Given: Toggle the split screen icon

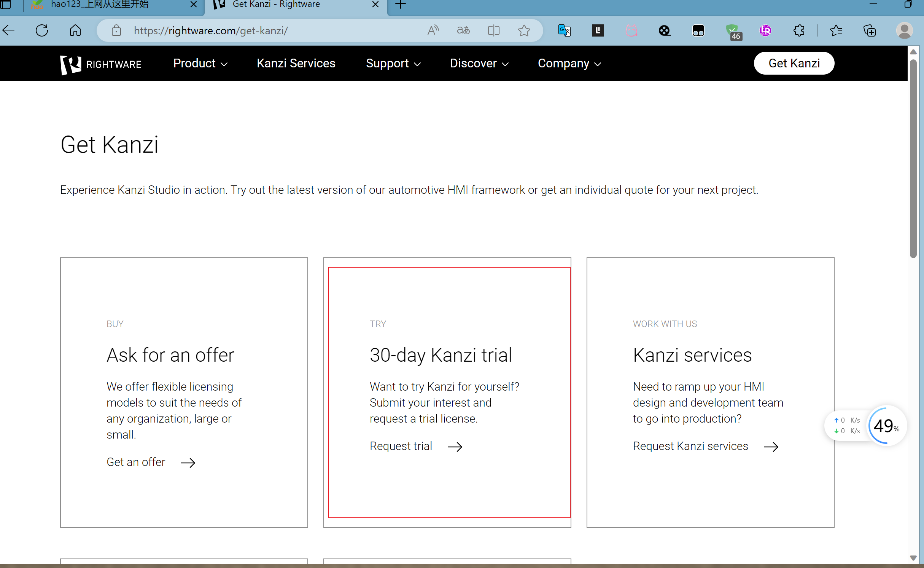Looking at the screenshot, I should pyautogui.click(x=493, y=30).
